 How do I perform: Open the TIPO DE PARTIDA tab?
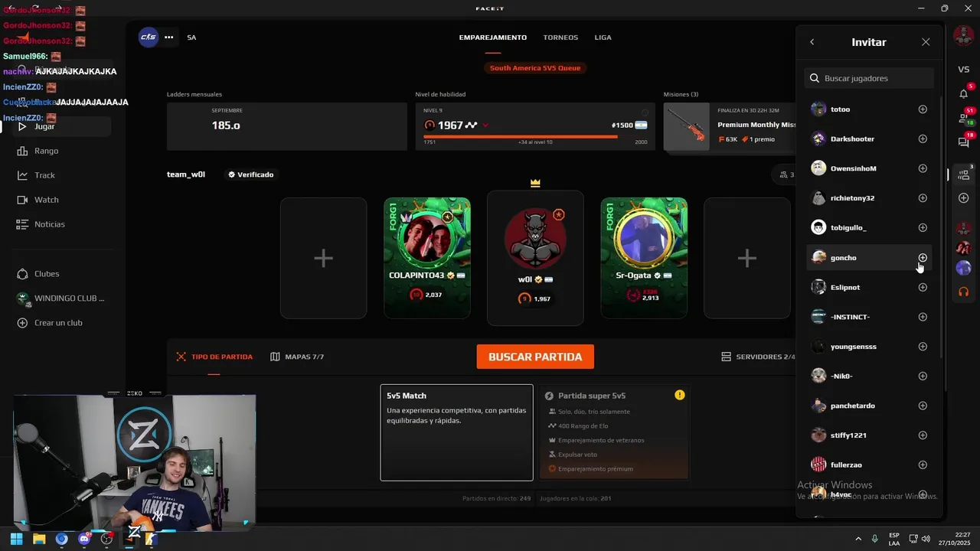(x=214, y=357)
